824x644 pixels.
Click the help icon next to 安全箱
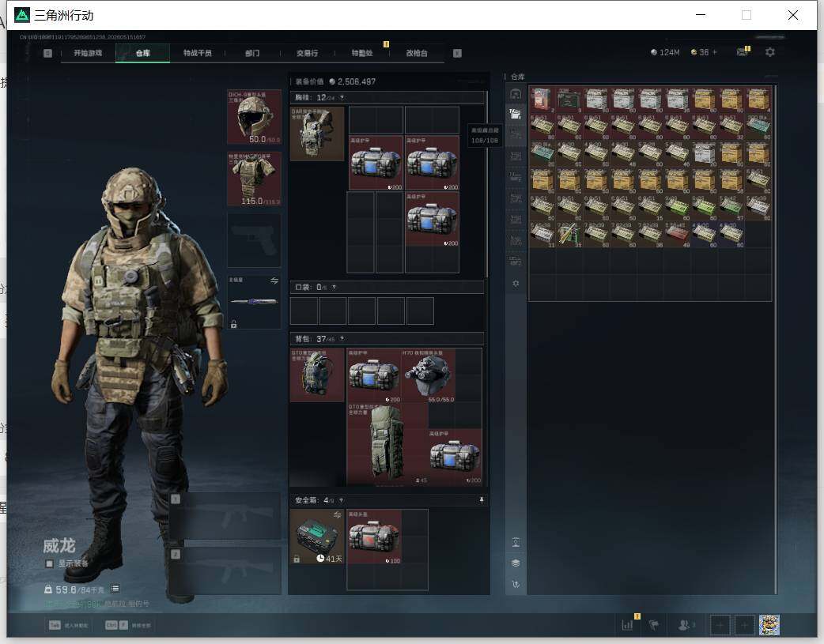[x=341, y=500]
